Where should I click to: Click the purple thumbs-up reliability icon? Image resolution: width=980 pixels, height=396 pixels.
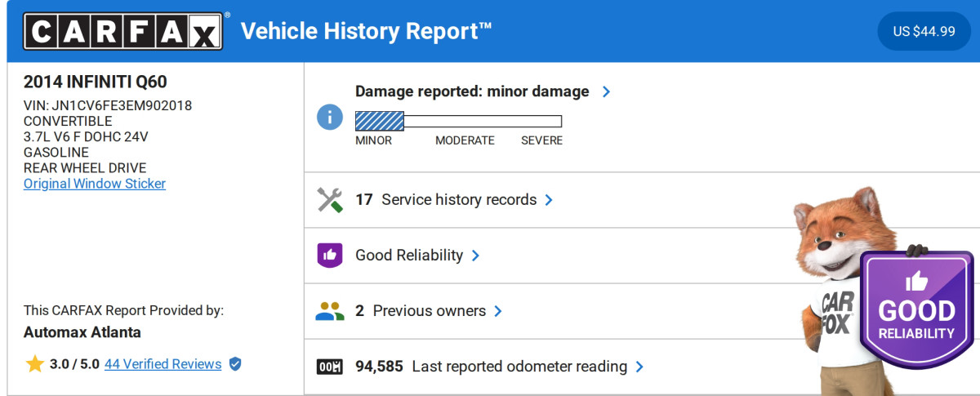tap(329, 256)
